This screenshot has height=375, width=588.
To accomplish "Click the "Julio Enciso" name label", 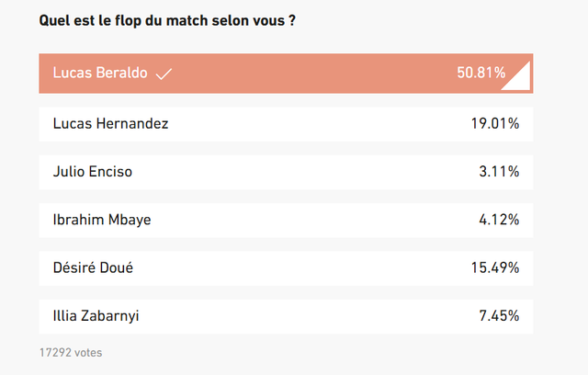I will click(93, 171).
